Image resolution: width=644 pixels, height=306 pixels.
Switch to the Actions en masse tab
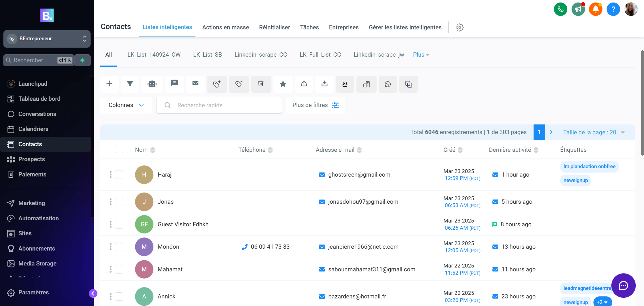point(225,27)
